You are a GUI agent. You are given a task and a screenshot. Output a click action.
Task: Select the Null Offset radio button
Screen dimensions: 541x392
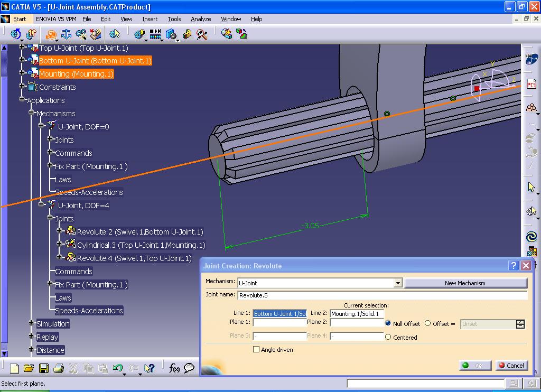(x=389, y=324)
